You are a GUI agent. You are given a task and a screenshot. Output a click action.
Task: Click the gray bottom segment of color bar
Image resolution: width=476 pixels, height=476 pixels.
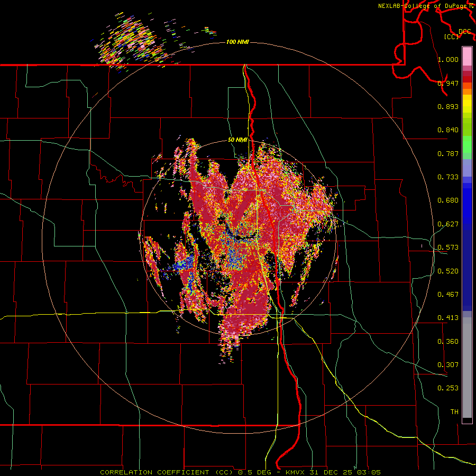click(467, 368)
